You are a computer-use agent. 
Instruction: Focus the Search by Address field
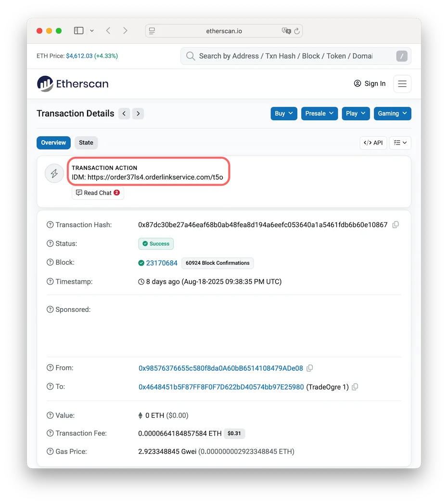click(x=295, y=56)
